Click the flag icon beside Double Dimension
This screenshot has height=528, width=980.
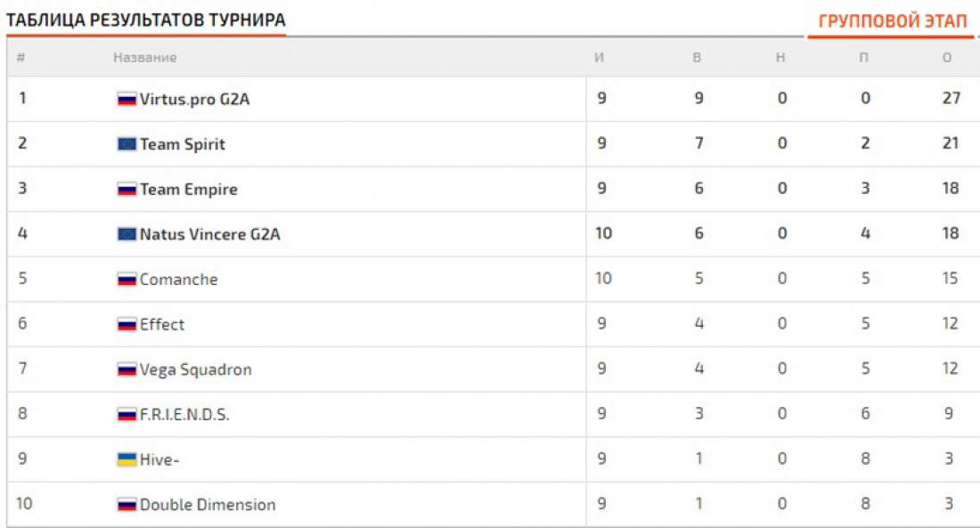(127, 504)
